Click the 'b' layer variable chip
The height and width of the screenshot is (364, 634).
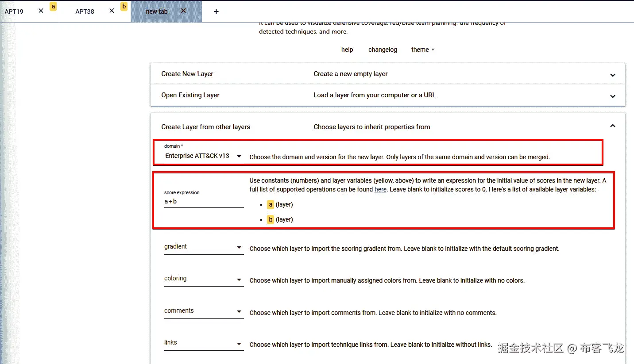[x=271, y=219]
